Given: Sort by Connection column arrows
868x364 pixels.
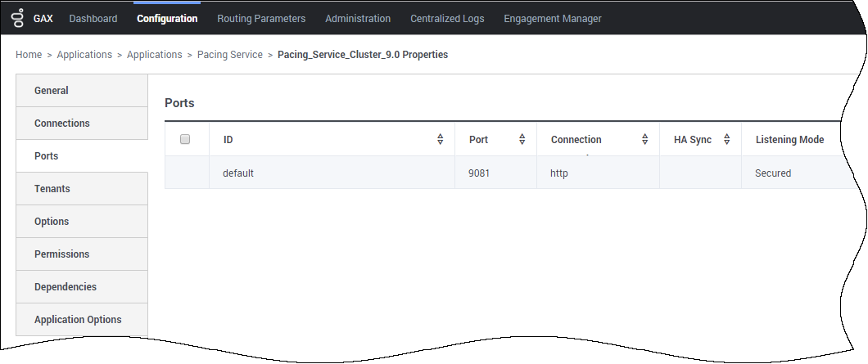Looking at the screenshot, I should tap(645, 140).
